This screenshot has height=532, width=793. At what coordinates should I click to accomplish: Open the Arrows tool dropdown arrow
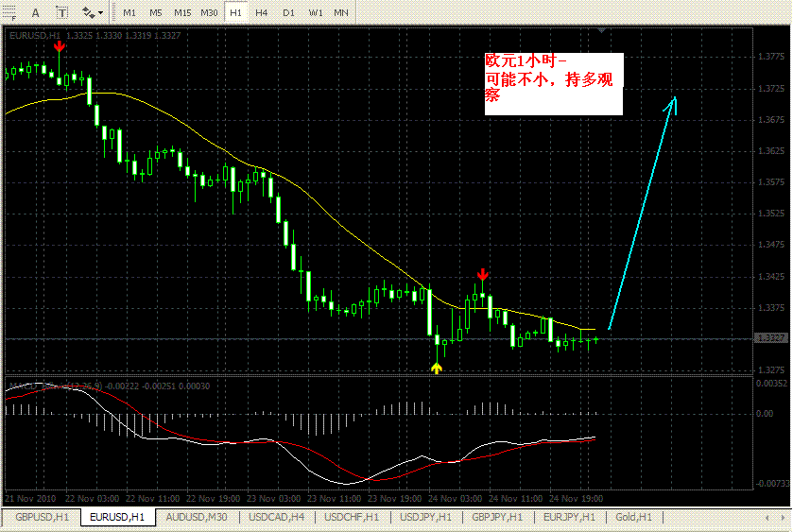100,12
